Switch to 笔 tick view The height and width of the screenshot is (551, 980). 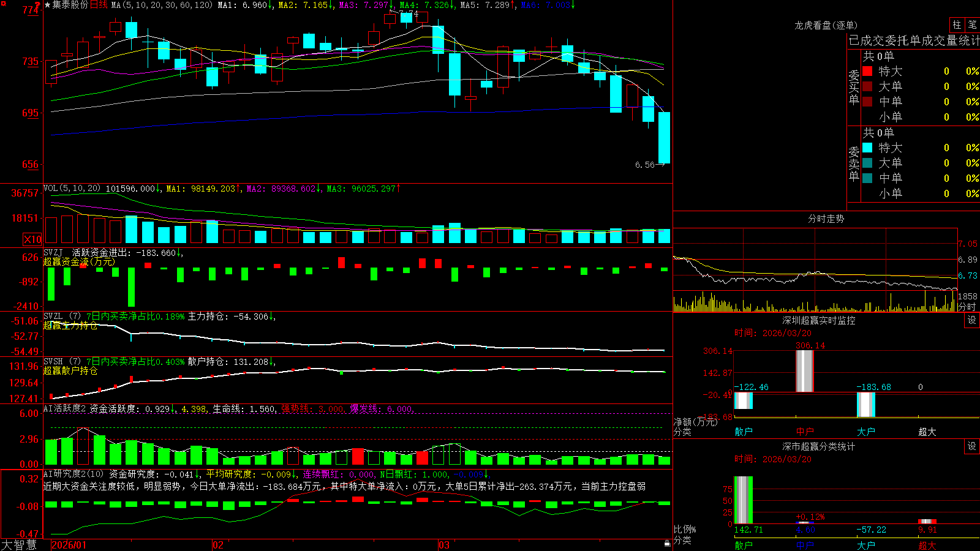click(972, 24)
